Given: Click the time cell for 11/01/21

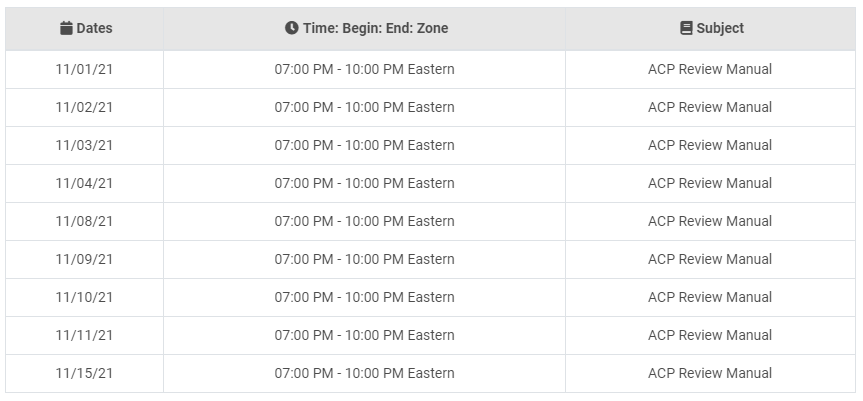Looking at the screenshot, I should 364,69.
